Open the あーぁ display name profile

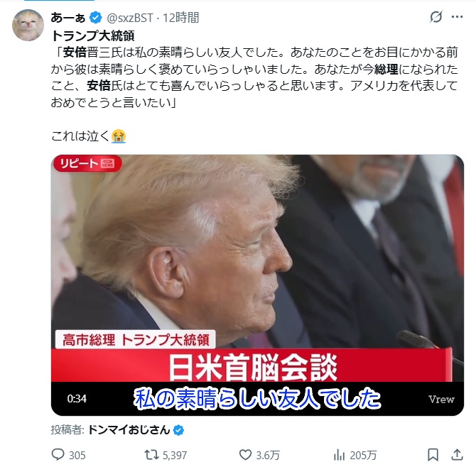tap(68, 18)
